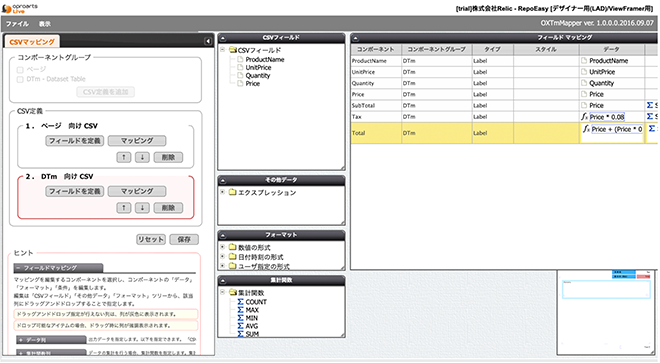The width and height of the screenshot is (660, 363).
Task: Click 削除 for ページ向け CSV
Action: point(168,157)
